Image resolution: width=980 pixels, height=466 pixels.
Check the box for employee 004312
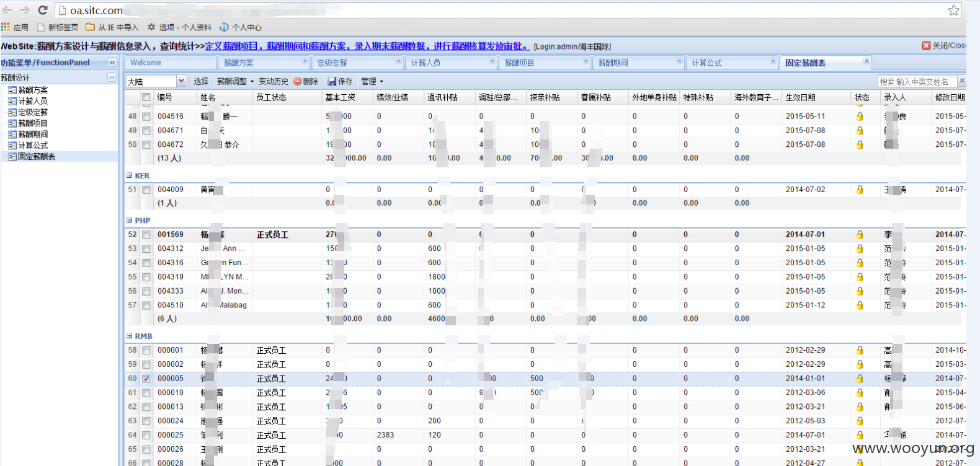coord(146,249)
